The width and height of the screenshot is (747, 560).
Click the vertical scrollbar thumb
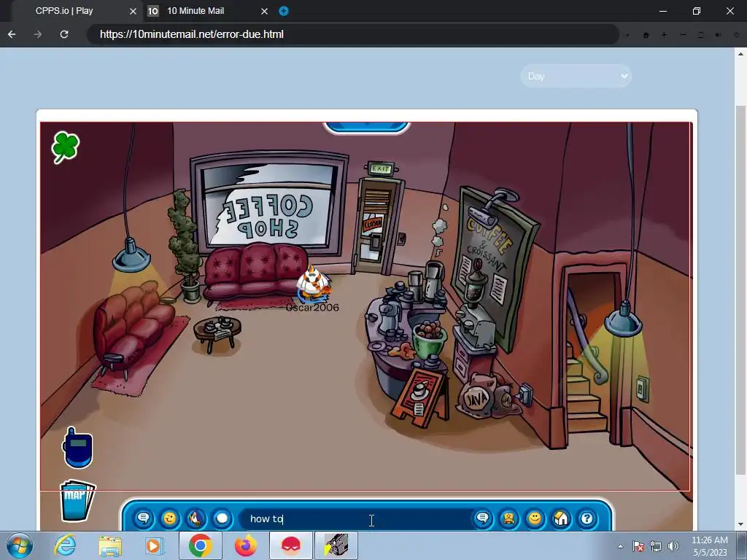pyautogui.click(x=741, y=289)
